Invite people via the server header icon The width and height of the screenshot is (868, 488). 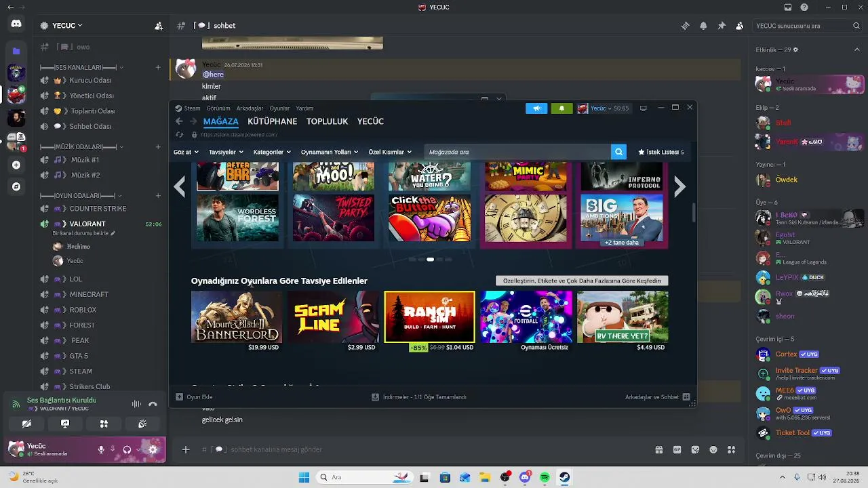tap(159, 26)
